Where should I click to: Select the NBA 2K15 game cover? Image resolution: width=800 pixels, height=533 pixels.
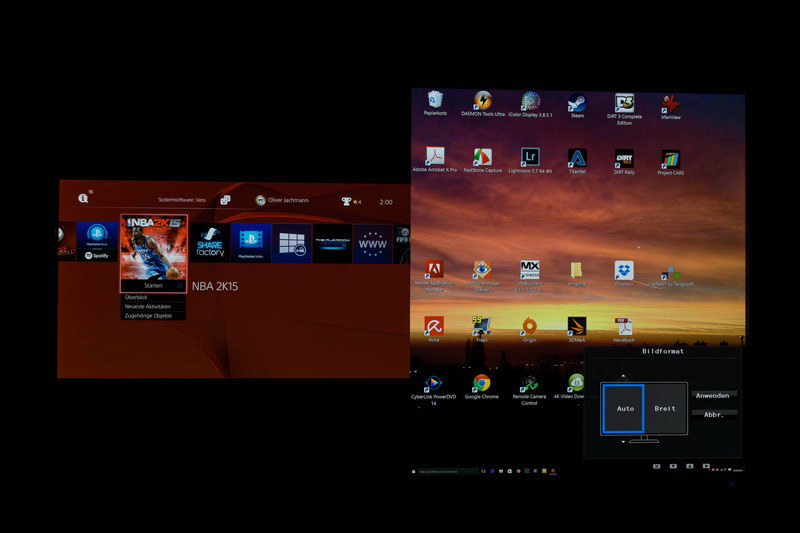pyautogui.click(x=154, y=247)
